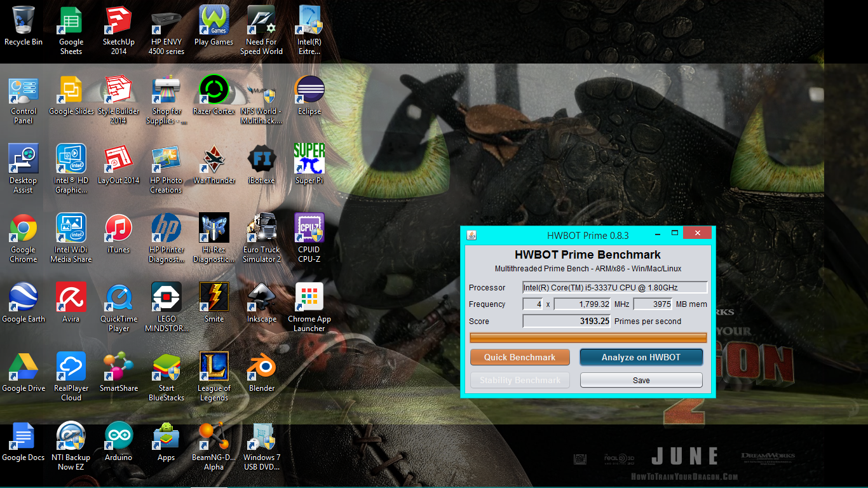
Task: Click Analyze on HWBOT button
Action: [641, 357]
